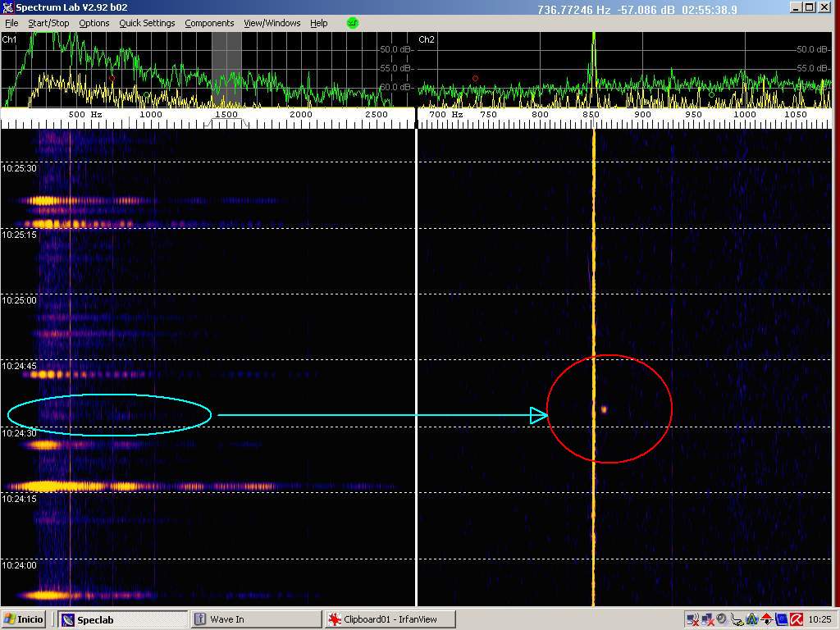This screenshot has width=840, height=630.
Task: Open the tray icon left of Avira
Action: pos(781,619)
